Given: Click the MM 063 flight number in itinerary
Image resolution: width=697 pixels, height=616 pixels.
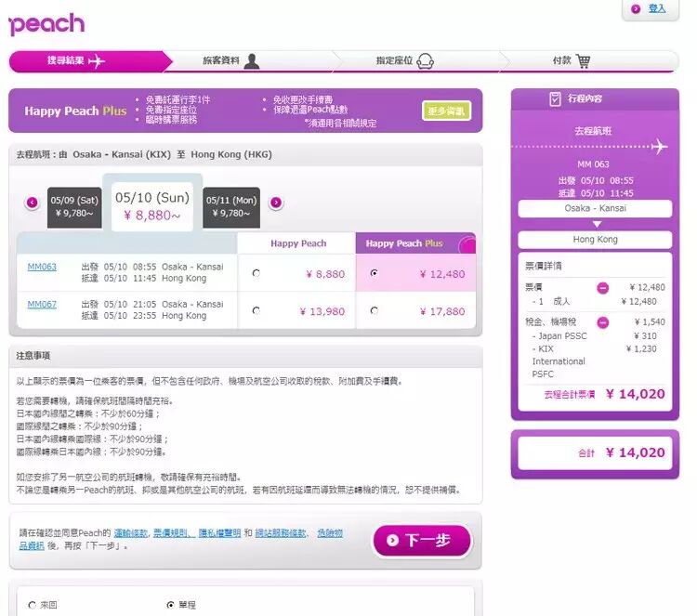Looking at the screenshot, I should (593, 164).
